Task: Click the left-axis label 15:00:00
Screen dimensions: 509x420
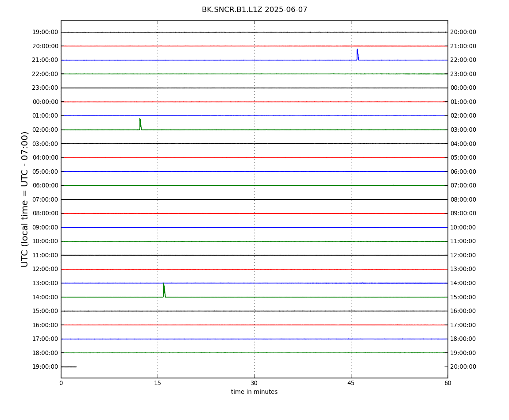Action: click(46, 311)
